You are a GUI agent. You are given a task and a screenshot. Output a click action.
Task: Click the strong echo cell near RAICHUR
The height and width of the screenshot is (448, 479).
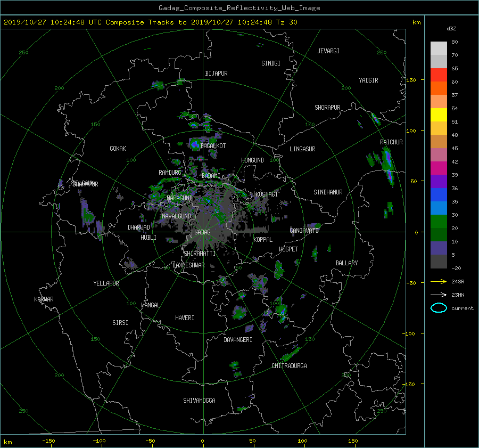pos(388,167)
